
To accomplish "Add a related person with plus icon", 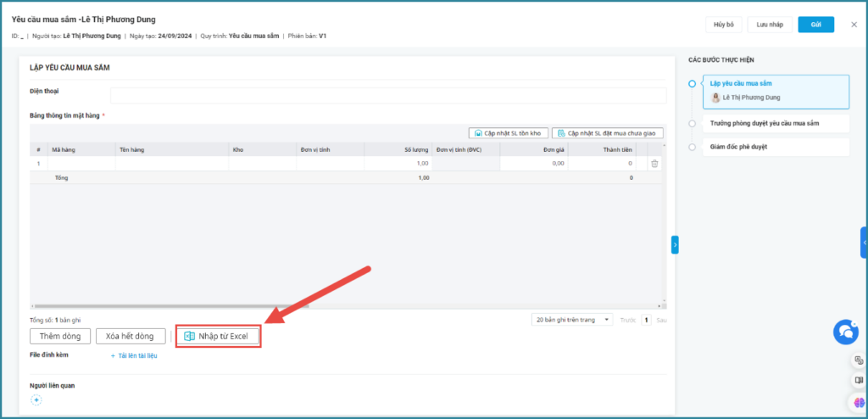I will (36, 399).
